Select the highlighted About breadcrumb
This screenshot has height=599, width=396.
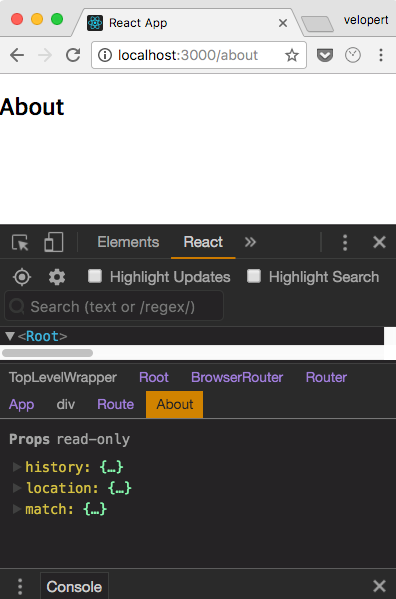(x=175, y=404)
